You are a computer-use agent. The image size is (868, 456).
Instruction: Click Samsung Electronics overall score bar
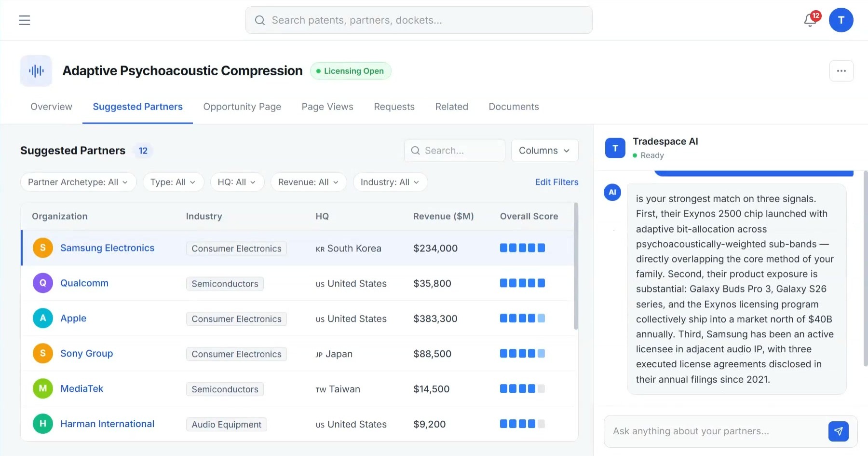[522, 248]
